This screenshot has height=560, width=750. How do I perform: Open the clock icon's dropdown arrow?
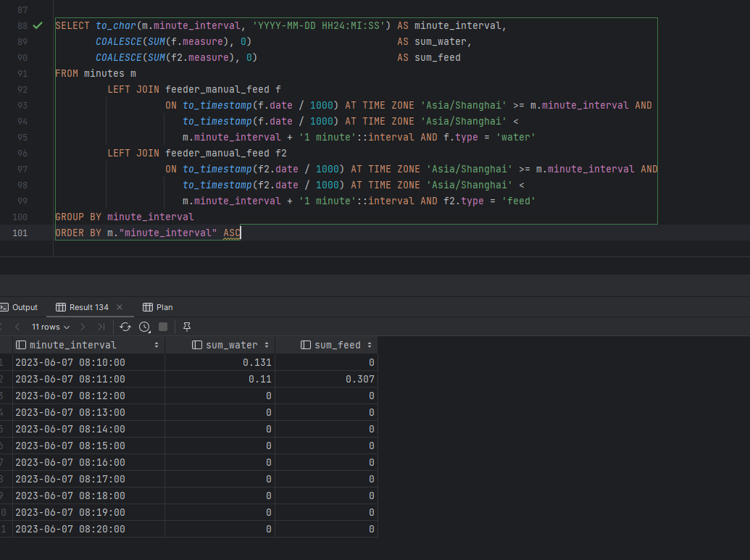149,333
